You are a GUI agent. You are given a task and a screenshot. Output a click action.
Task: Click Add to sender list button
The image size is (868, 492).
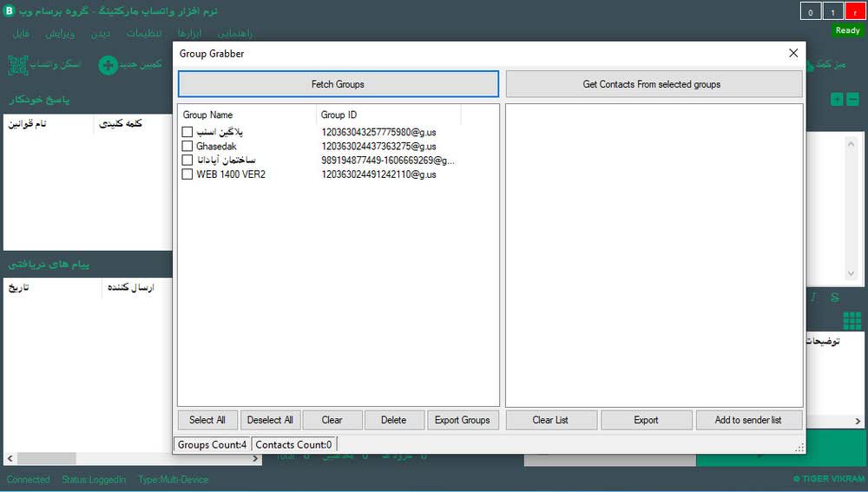pos(747,420)
